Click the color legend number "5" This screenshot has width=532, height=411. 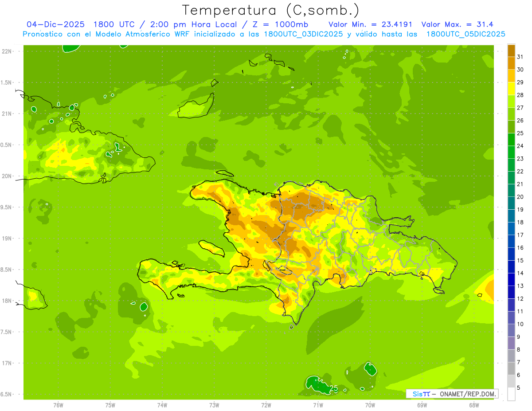518,388
